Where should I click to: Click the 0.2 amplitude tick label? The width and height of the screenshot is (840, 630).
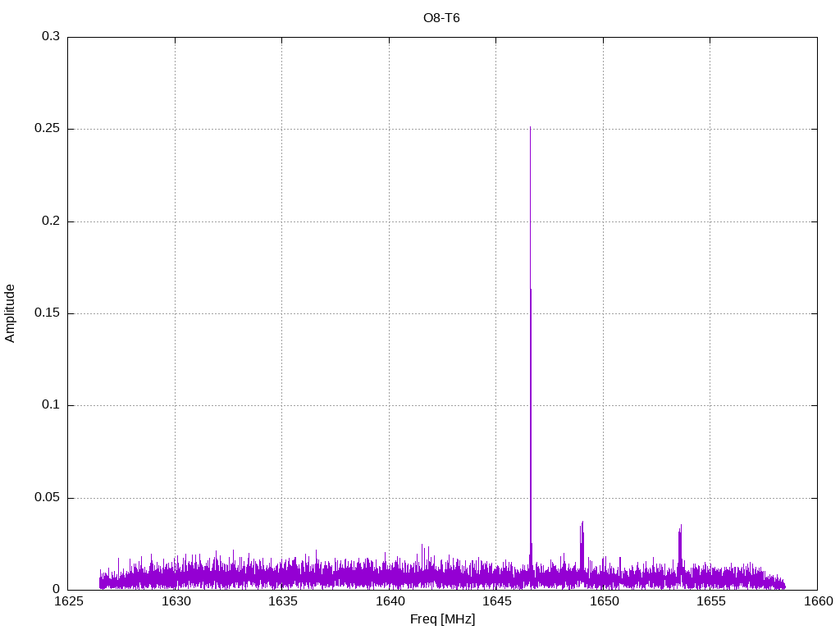coord(51,221)
